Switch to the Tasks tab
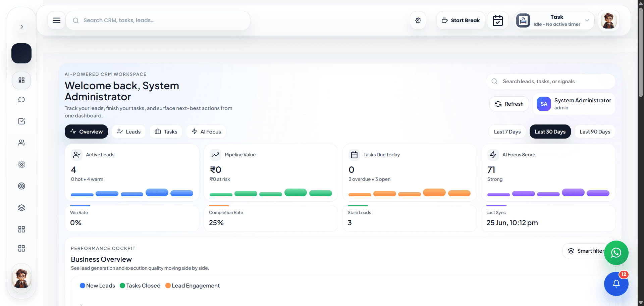The height and width of the screenshot is (306, 644). point(166,132)
